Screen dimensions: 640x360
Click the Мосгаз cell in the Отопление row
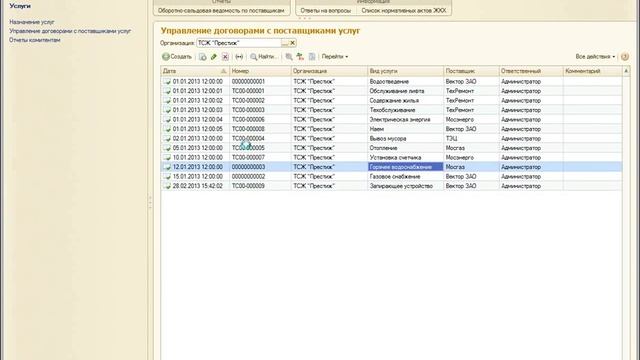point(471,148)
